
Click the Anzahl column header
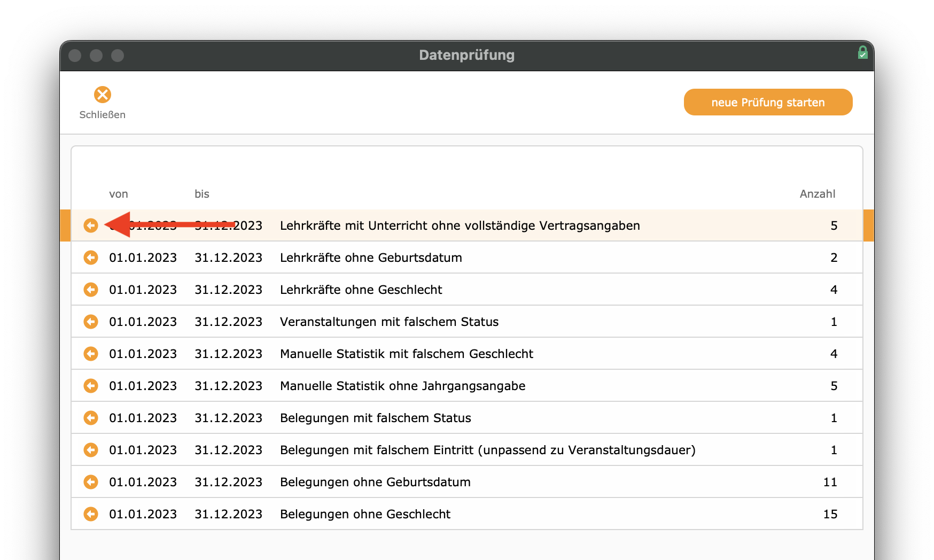point(817,194)
